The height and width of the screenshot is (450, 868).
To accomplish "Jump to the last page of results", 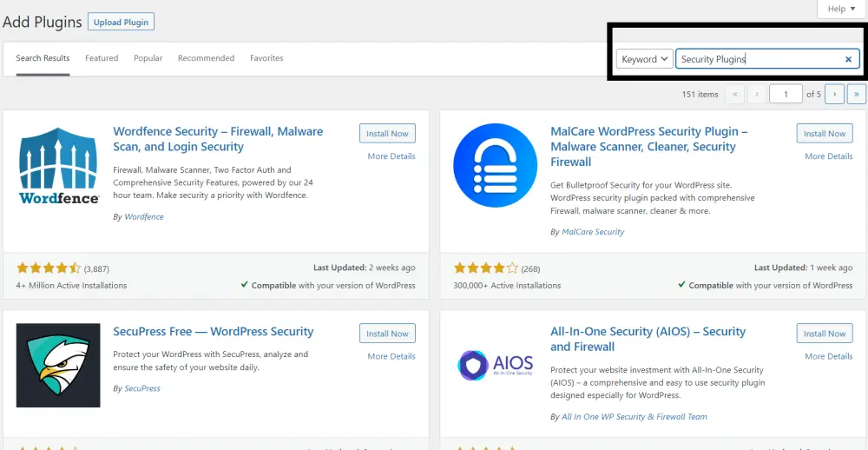I will click(x=857, y=94).
